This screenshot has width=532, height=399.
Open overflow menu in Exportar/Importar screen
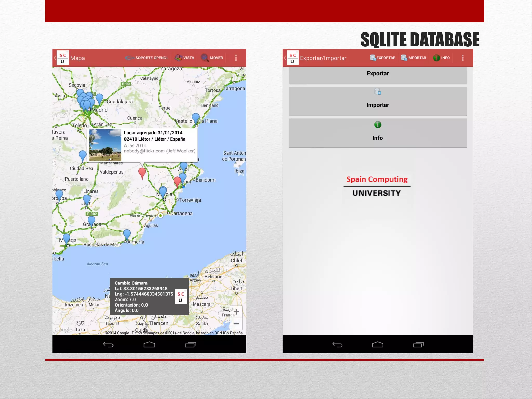[463, 58]
